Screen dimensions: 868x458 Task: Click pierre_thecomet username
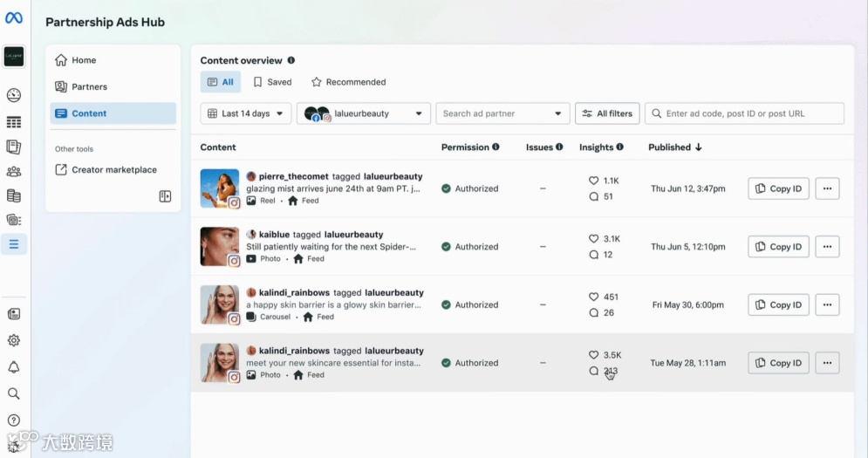point(293,176)
